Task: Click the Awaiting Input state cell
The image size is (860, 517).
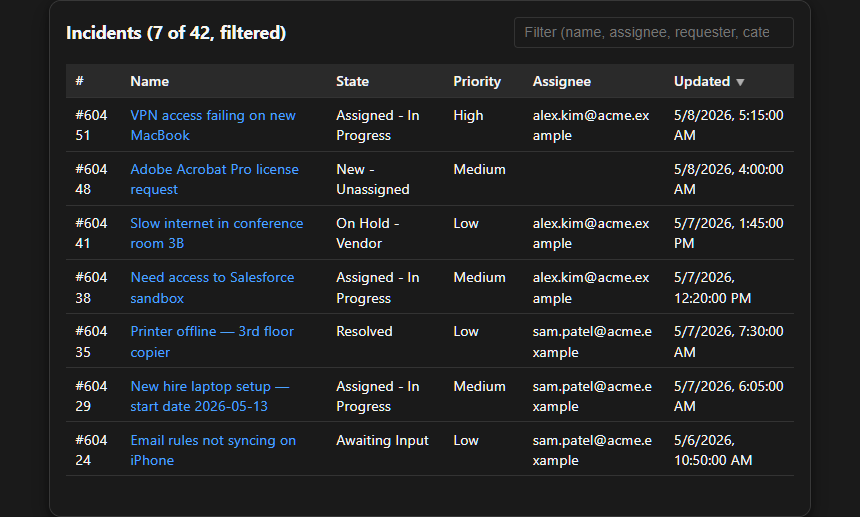Action: pyautogui.click(x=382, y=440)
